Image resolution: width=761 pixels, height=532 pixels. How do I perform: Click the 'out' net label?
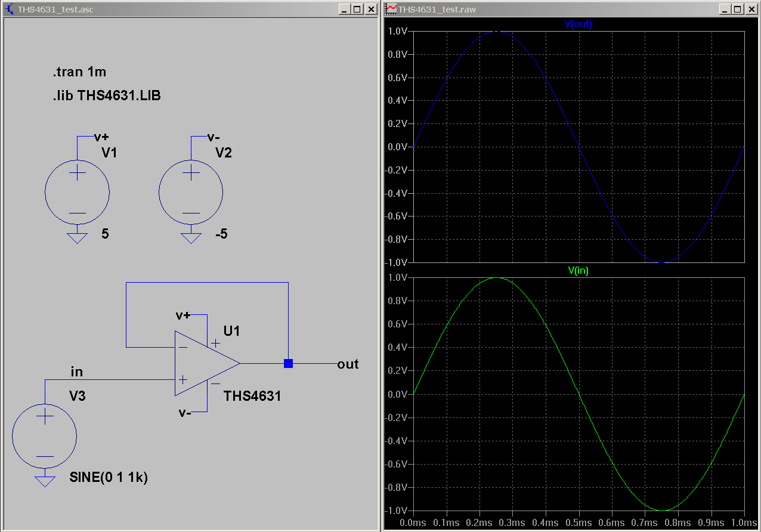pyautogui.click(x=348, y=364)
